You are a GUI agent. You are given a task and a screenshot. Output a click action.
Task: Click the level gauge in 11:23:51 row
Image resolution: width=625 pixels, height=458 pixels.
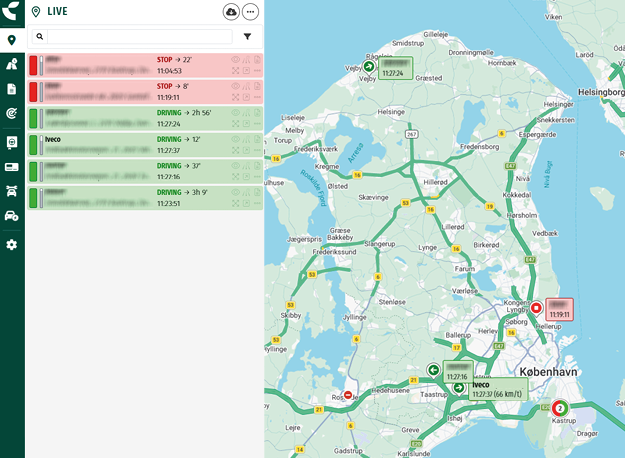coord(41,198)
